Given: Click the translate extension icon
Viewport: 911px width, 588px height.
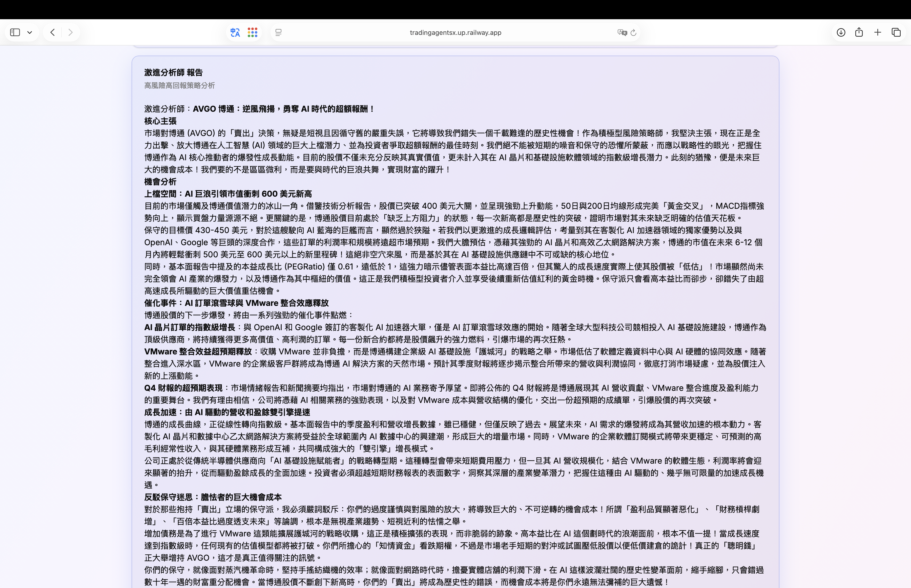Looking at the screenshot, I should pyautogui.click(x=235, y=32).
